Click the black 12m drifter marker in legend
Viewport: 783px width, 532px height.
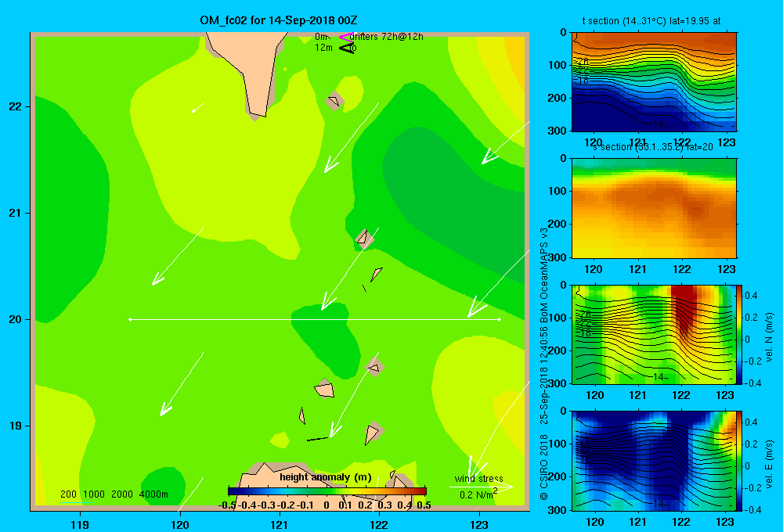[347, 48]
